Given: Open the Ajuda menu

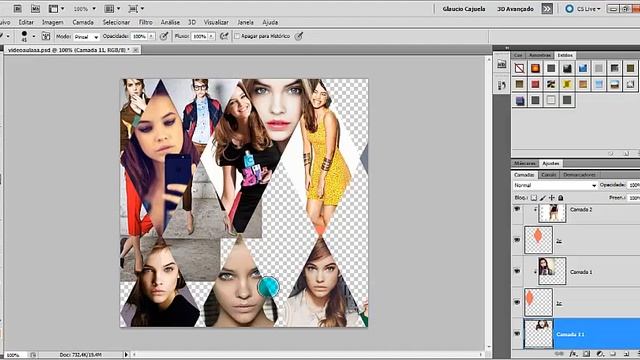Looking at the screenshot, I should point(270,22).
